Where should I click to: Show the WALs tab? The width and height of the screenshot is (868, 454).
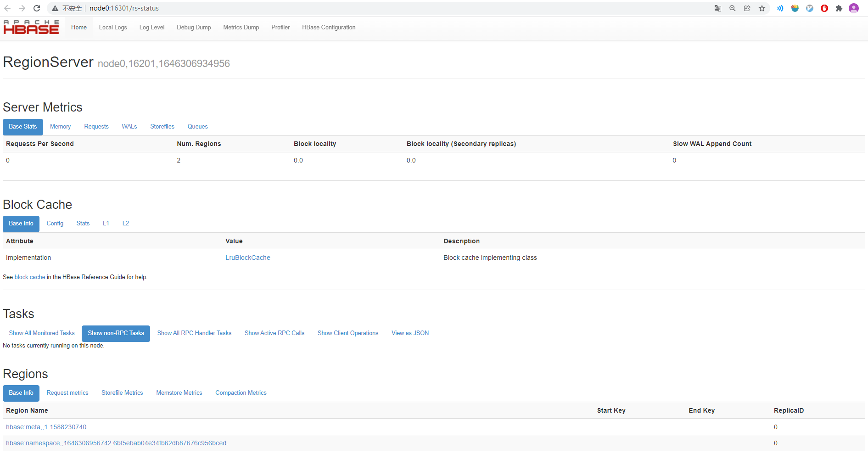tap(129, 127)
